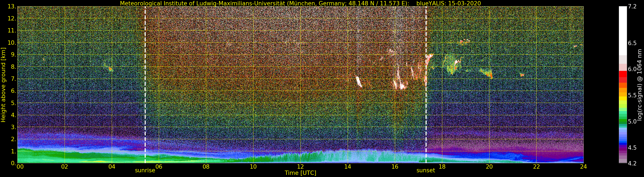Click colorbar value '5.0'
Image resolution: width=644 pixels, height=177 pixels.
click(632, 121)
